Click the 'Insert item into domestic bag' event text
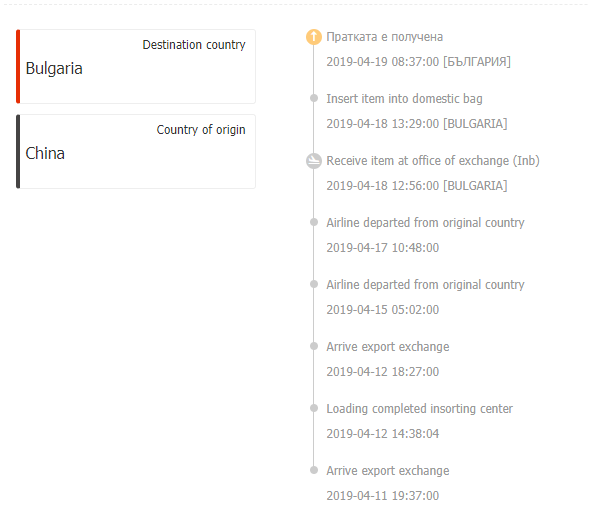The width and height of the screenshot is (589, 524). click(404, 99)
